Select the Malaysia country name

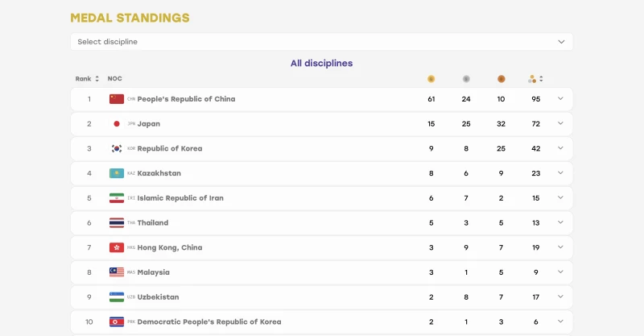(x=153, y=272)
